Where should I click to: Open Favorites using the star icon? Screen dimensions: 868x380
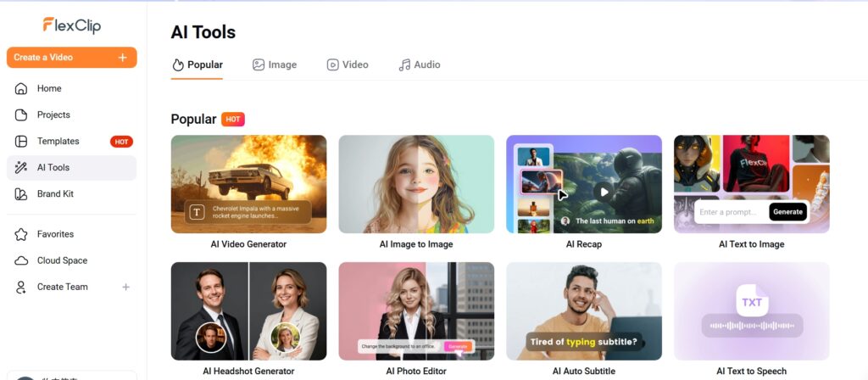click(21, 234)
